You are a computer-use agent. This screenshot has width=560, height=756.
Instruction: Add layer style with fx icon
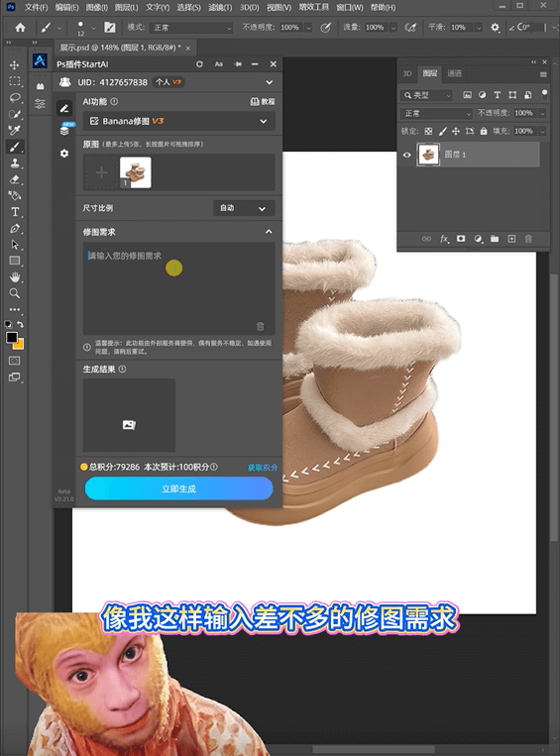444,239
